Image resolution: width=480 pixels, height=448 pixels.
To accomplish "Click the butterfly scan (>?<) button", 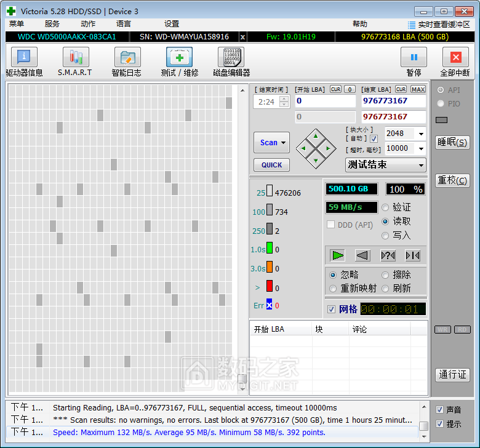I will [388, 255].
